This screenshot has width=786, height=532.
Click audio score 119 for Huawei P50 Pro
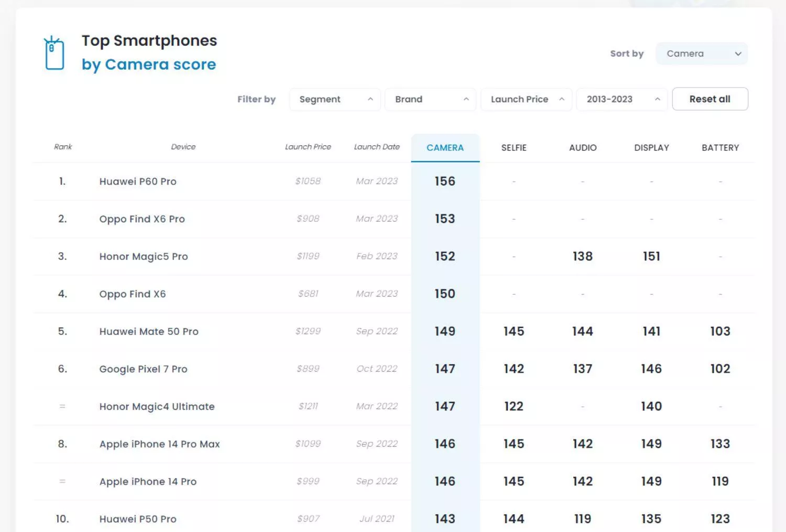pyautogui.click(x=583, y=519)
